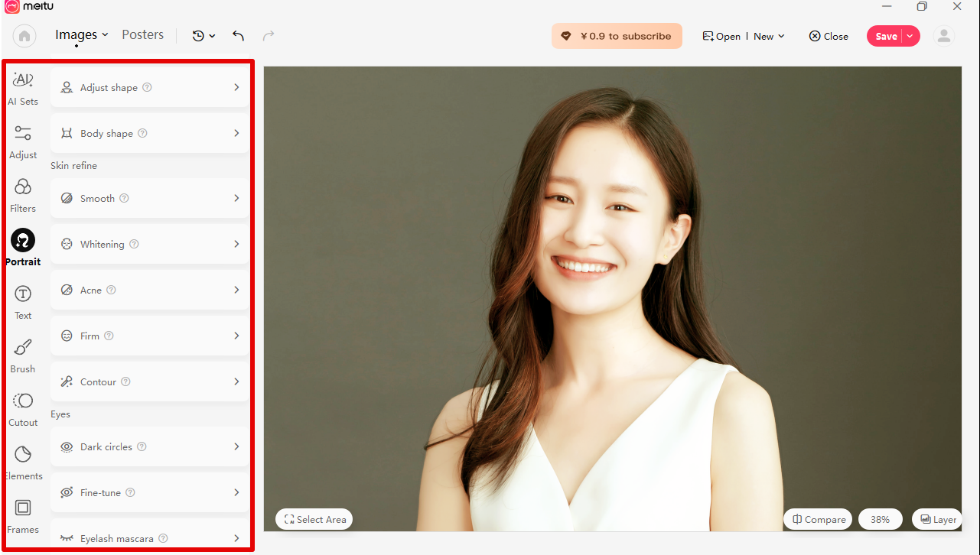Open the Fine-tune row chevron

(236, 492)
